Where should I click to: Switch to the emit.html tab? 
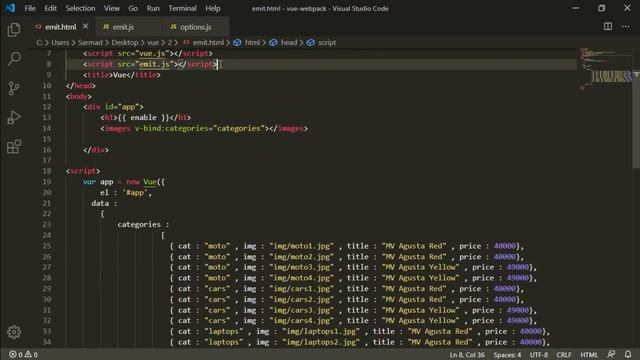(x=60, y=27)
